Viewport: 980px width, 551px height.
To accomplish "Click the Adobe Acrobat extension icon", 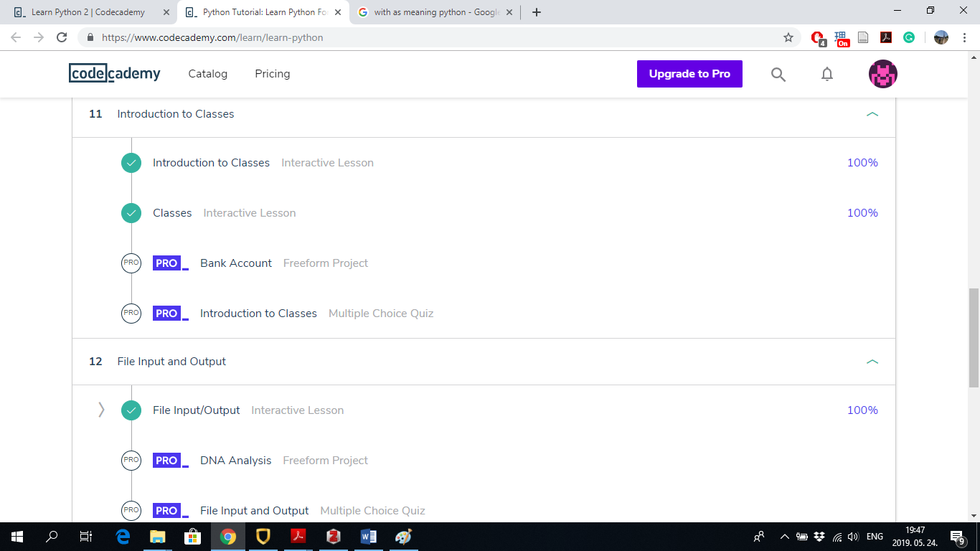I will pos(887,37).
